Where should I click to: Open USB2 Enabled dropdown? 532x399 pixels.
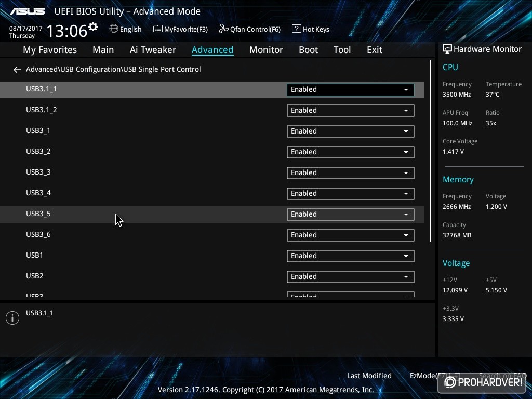pos(351,276)
